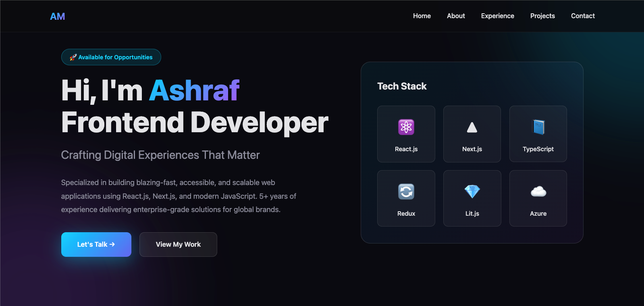Screen dimensions: 644x306
Task: Click the Tech Stack heading
Action: click(x=402, y=86)
